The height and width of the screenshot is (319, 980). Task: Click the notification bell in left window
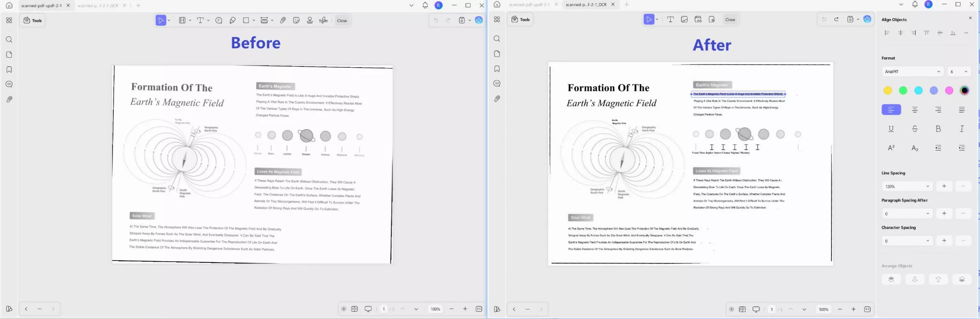click(425, 5)
